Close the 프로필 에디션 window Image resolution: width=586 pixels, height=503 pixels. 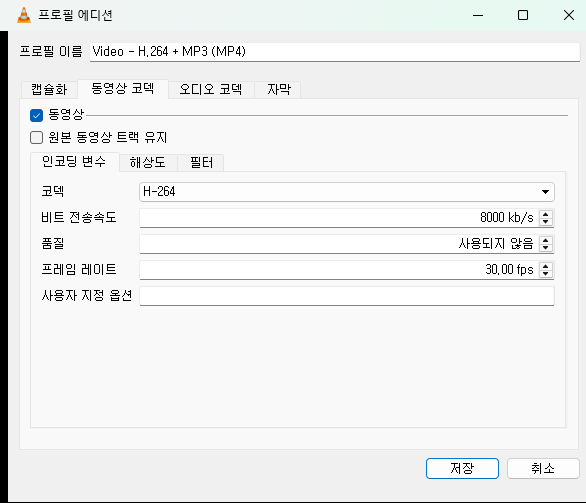(x=569, y=15)
